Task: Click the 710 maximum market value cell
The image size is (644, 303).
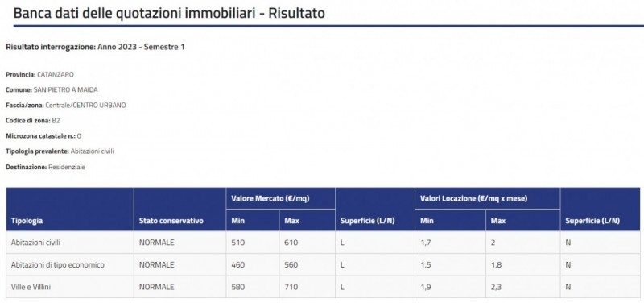Action: click(308, 287)
